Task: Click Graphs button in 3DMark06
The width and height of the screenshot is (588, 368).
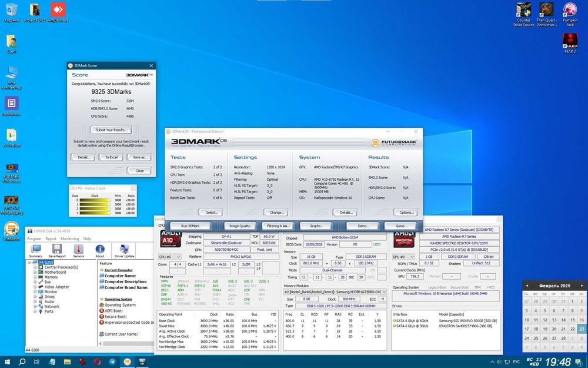Action: [316, 226]
